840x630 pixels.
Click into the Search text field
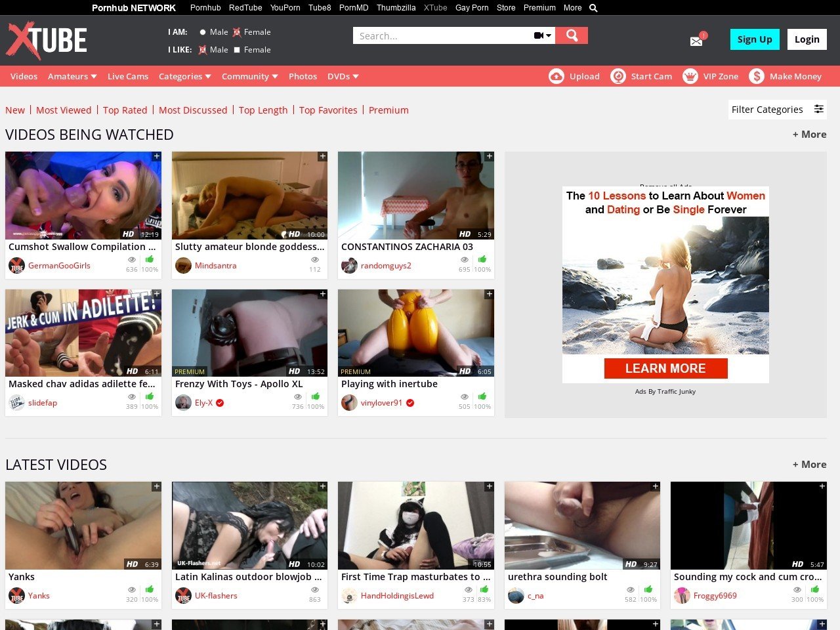tap(442, 35)
